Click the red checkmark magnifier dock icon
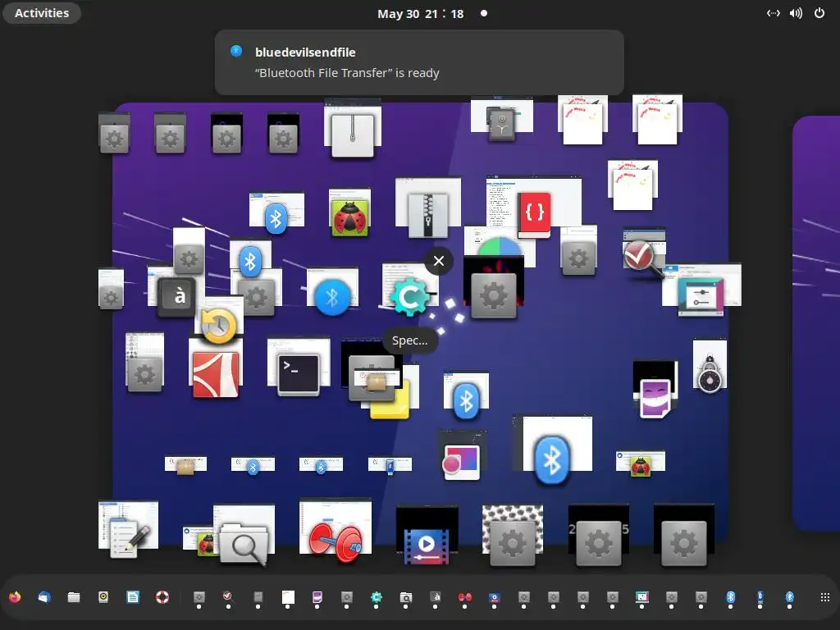The image size is (840, 630). pyautogui.click(x=228, y=597)
